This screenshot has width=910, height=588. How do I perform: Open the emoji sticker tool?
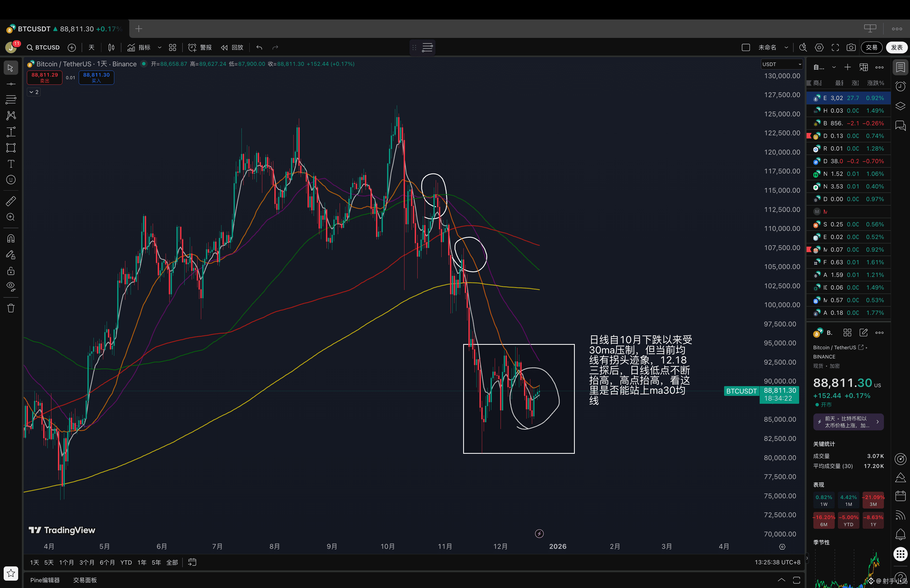click(x=11, y=180)
